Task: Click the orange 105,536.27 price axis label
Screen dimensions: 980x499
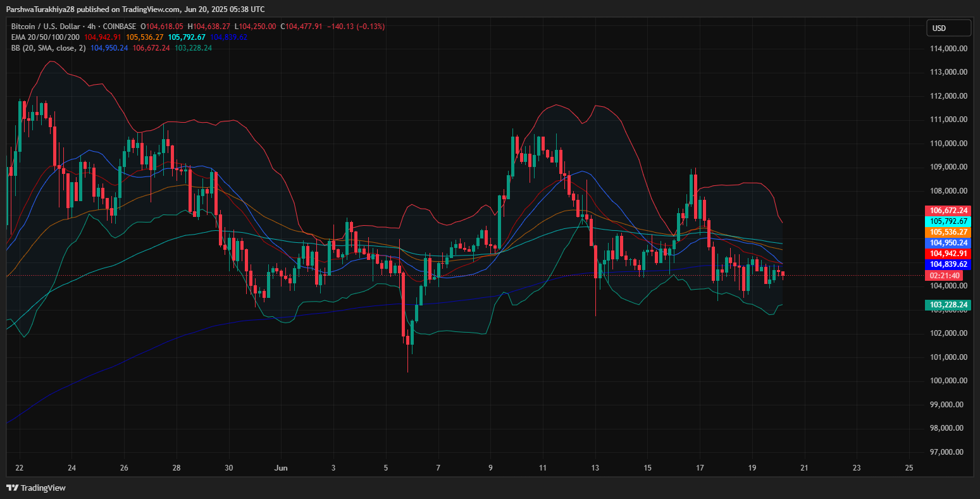Action: coord(948,232)
